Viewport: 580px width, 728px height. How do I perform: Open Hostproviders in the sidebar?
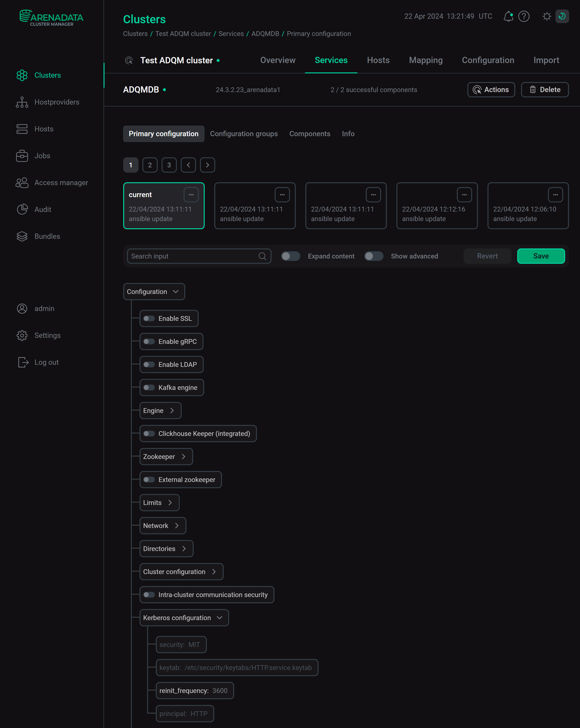pyautogui.click(x=47, y=102)
